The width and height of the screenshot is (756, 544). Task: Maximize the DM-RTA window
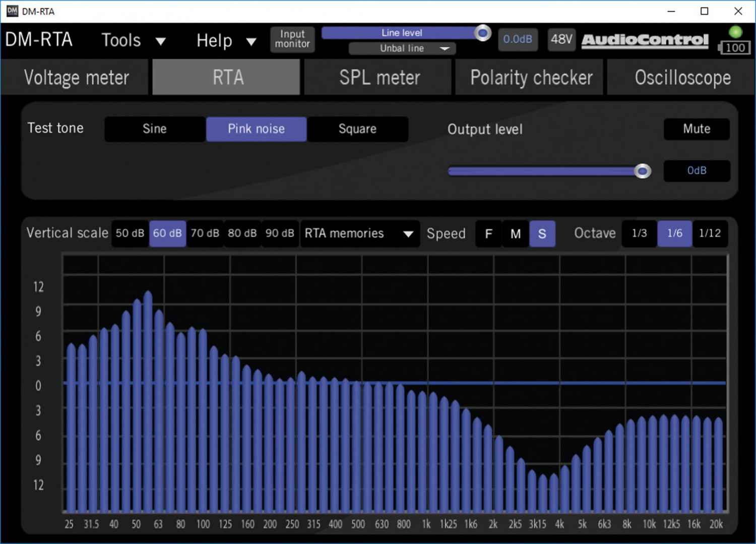click(x=705, y=11)
